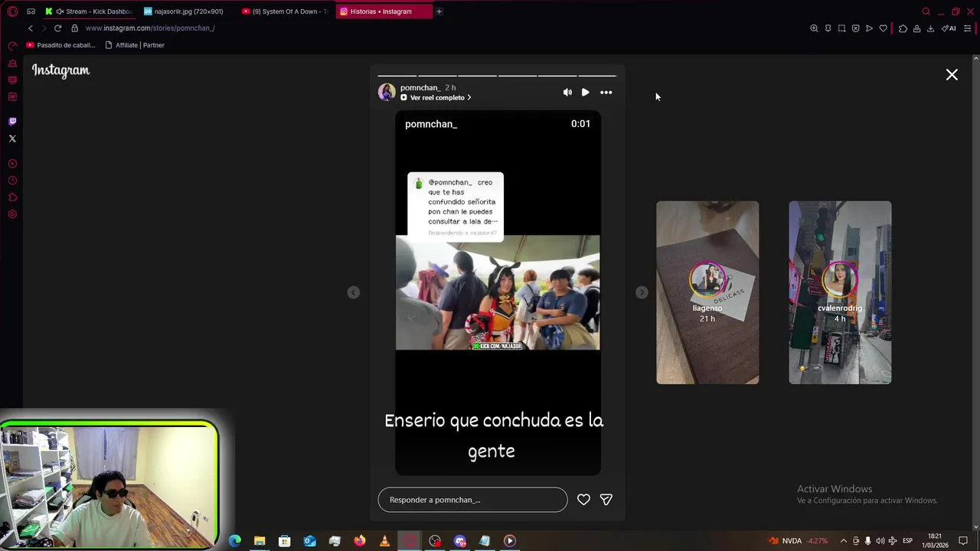The width and height of the screenshot is (980, 551).
Task: Navigate back in browser history
Action: tap(31, 28)
